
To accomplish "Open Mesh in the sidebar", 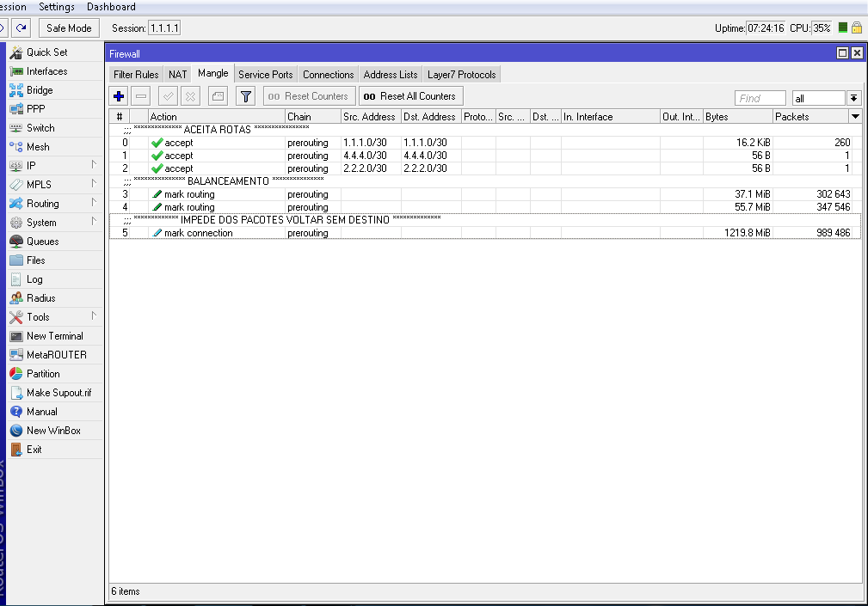I will point(55,146).
